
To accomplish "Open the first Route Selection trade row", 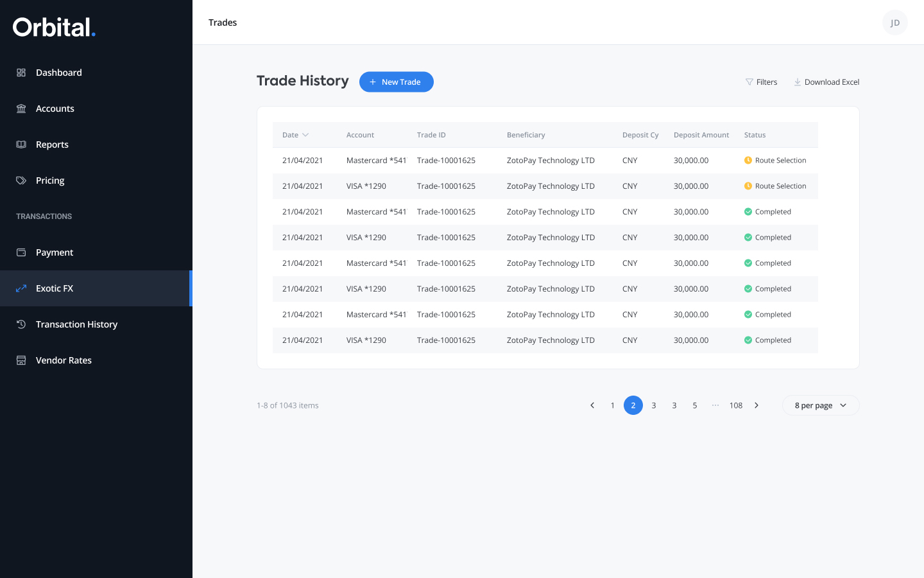I will (x=545, y=161).
